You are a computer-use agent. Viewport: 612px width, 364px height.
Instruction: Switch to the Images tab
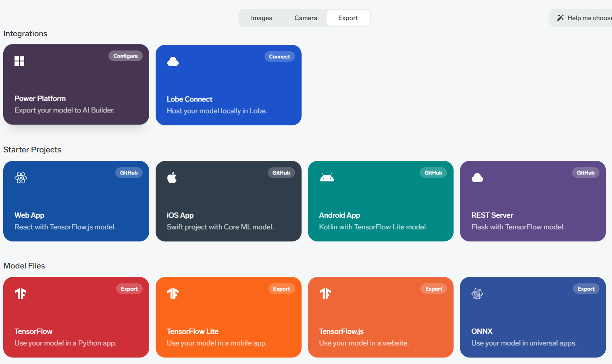coord(261,18)
